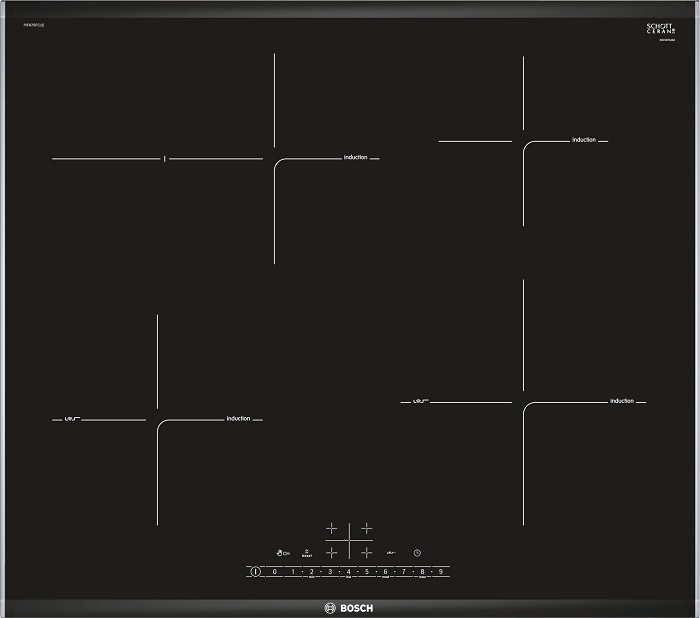The width and height of the screenshot is (700, 618).
Task: Choose power level 5 on the scale
Action: [367, 571]
